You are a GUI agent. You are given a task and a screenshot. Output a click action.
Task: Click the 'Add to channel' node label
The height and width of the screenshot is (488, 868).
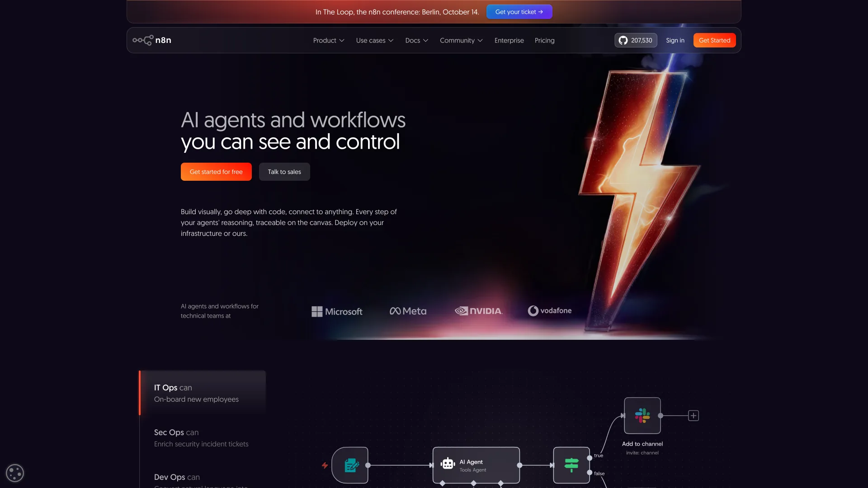[x=642, y=444]
